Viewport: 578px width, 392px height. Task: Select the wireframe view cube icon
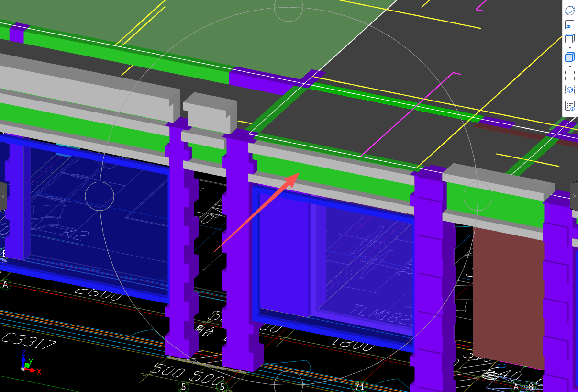[x=569, y=39]
